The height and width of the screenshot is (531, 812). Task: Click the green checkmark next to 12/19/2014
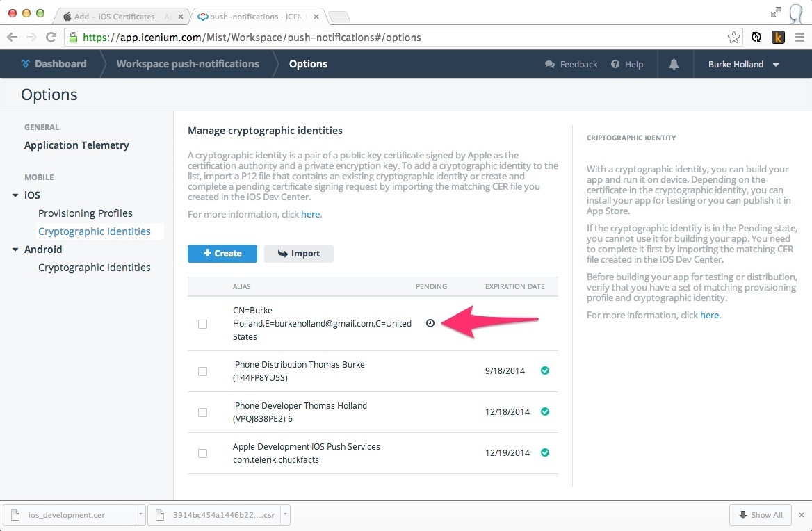tap(545, 452)
